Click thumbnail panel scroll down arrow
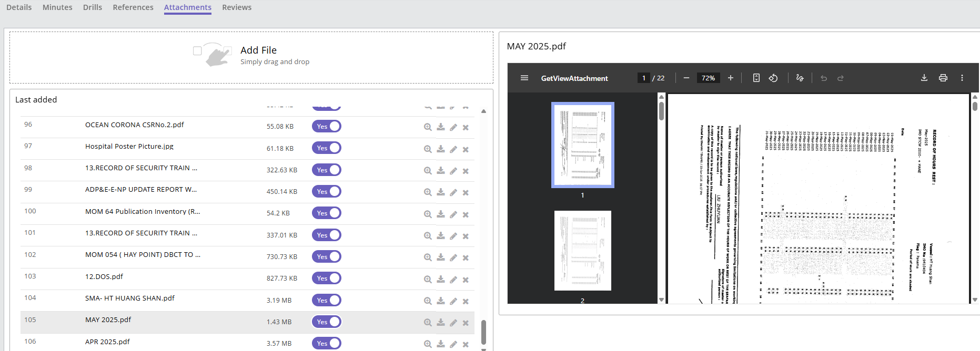Image resolution: width=980 pixels, height=351 pixels. tap(661, 300)
